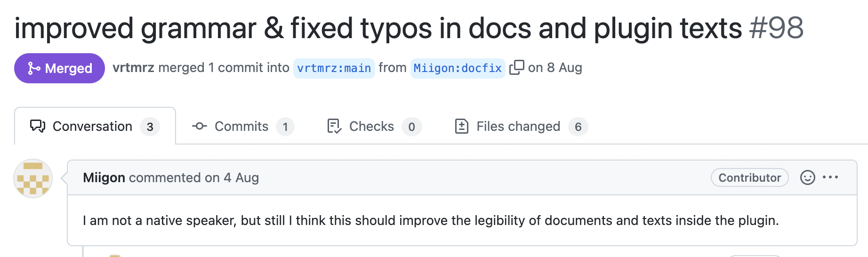This screenshot has width=868, height=257.
Task: Click the Contributor label badge
Action: (x=749, y=177)
